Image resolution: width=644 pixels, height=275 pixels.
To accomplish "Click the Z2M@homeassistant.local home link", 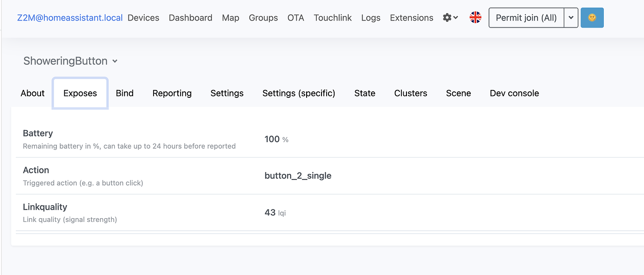I will click(x=69, y=17).
